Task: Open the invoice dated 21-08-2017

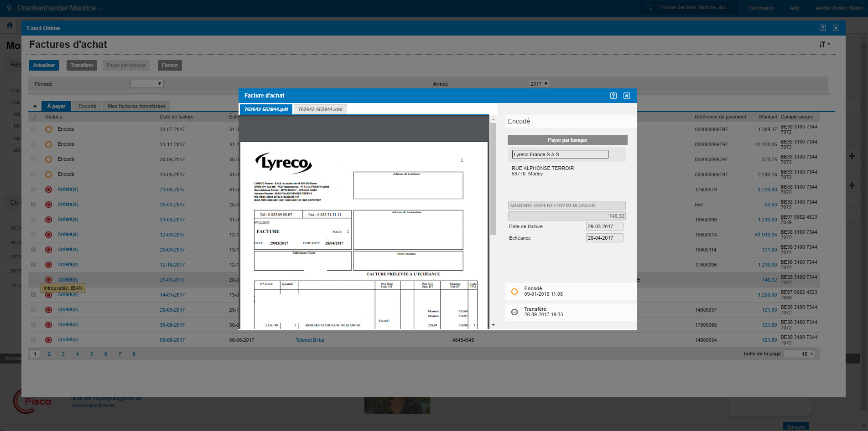Action: point(172,190)
